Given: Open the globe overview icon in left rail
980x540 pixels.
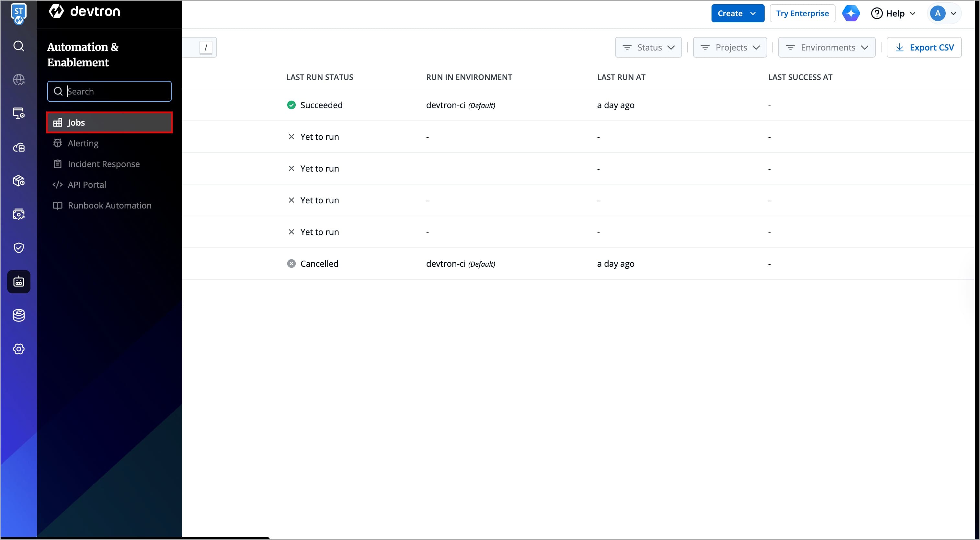Looking at the screenshot, I should click(19, 80).
